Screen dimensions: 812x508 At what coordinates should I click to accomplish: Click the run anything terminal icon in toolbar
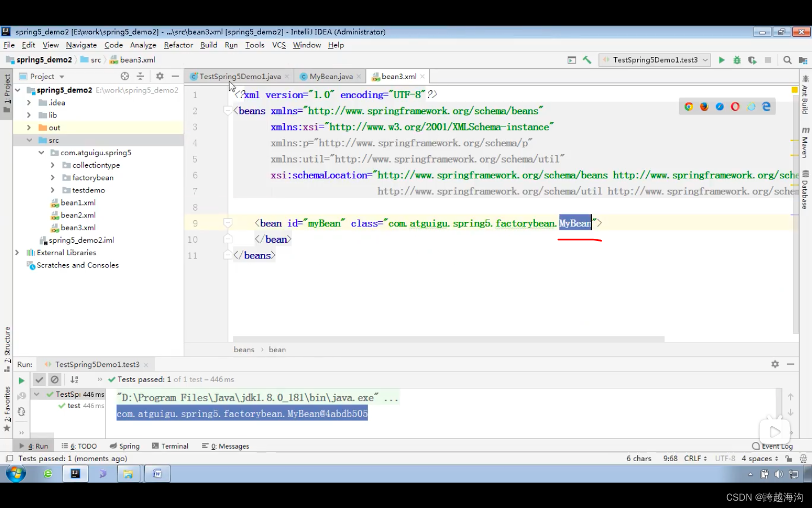tap(572, 60)
